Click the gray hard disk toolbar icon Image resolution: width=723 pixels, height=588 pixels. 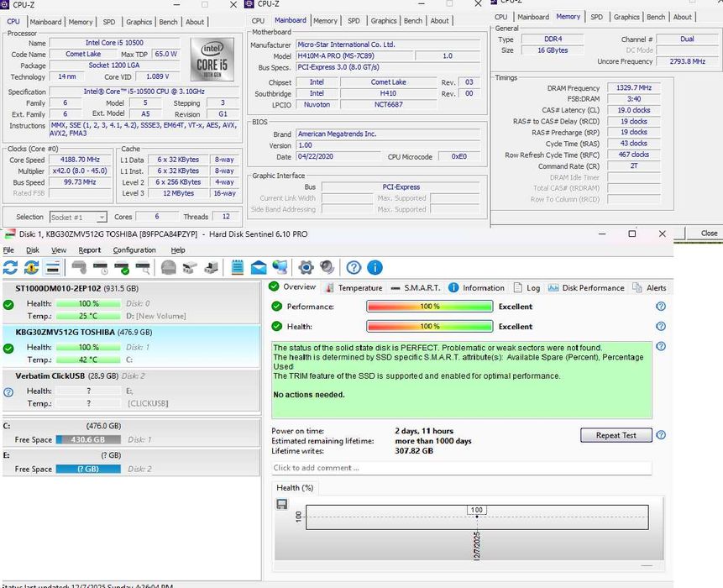point(79,267)
